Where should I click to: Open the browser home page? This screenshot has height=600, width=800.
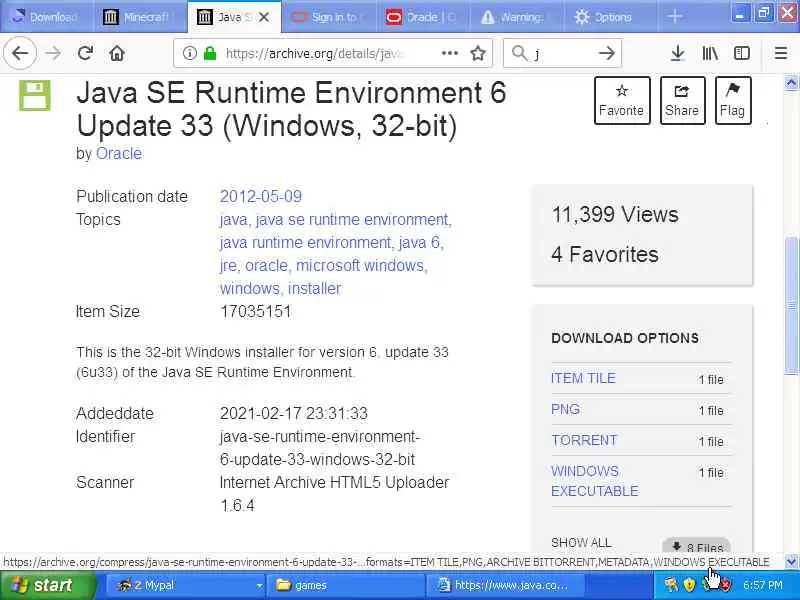117,53
